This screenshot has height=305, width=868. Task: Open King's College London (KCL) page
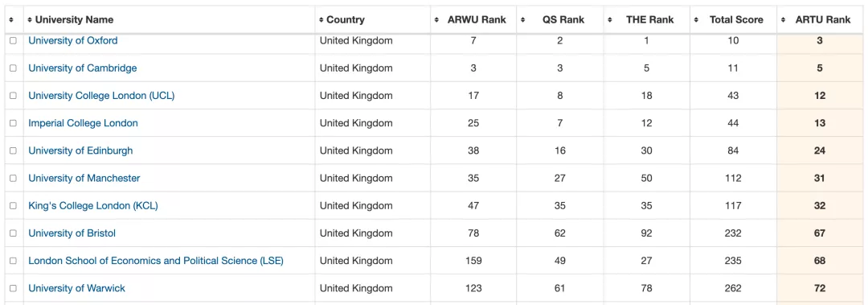click(x=93, y=206)
